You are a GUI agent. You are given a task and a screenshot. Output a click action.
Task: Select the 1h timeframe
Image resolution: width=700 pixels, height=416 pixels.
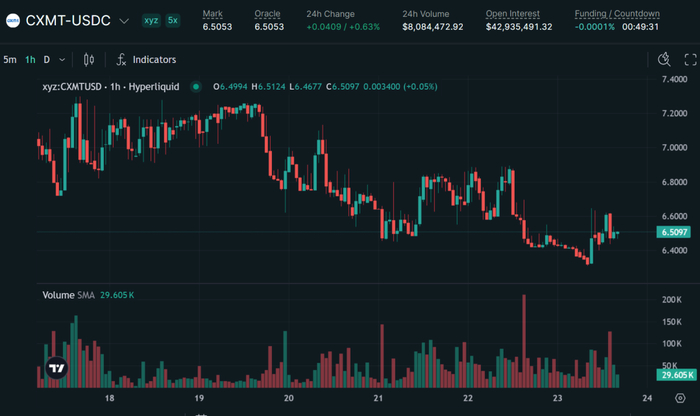pyautogui.click(x=30, y=59)
